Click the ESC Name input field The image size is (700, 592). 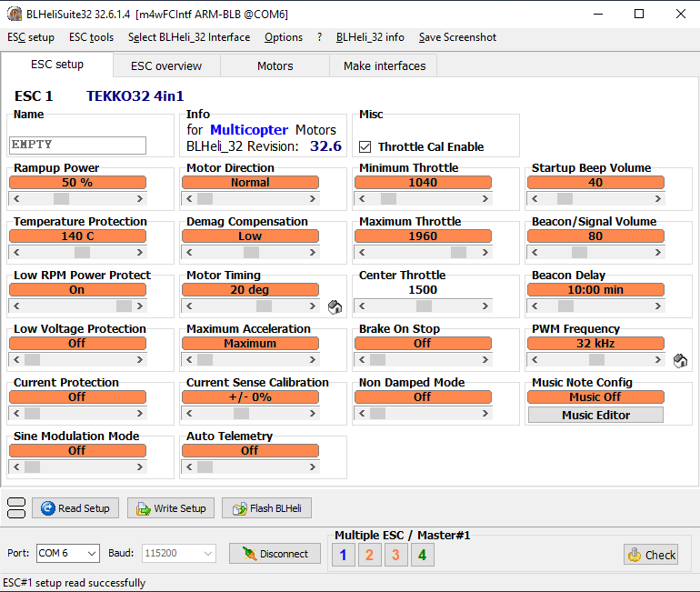[77, 145]
